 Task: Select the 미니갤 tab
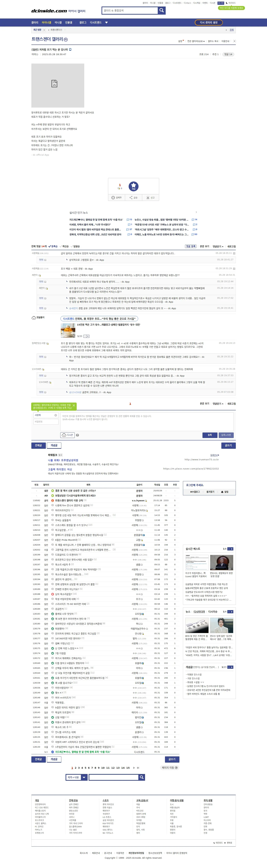click(58, 23)
